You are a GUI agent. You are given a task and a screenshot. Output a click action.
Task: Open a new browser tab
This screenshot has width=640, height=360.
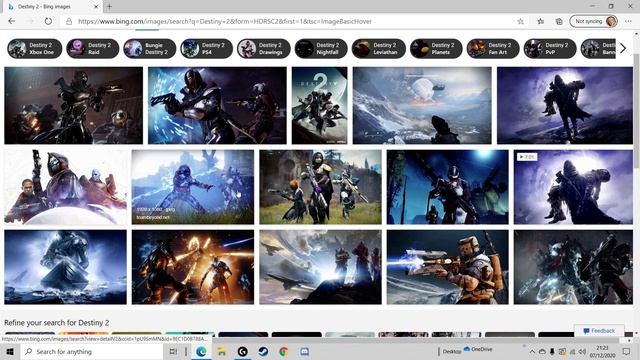109,7
